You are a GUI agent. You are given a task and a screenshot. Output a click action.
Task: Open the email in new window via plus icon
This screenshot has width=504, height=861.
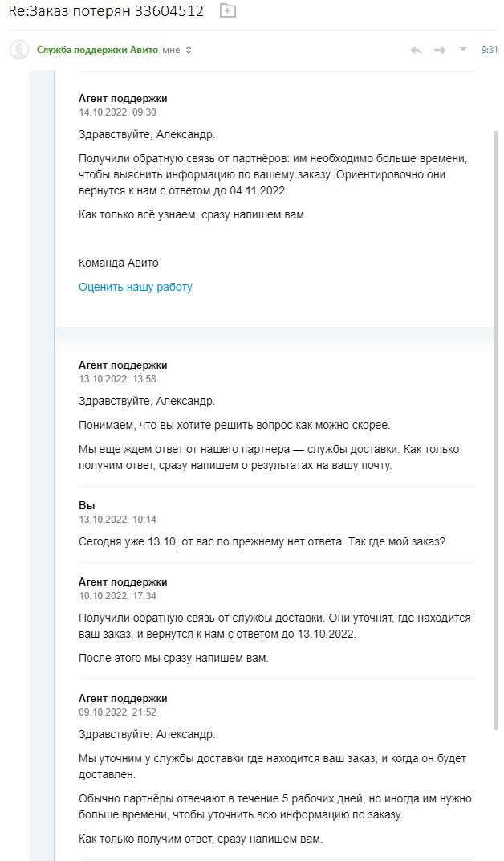coord(226,12)
